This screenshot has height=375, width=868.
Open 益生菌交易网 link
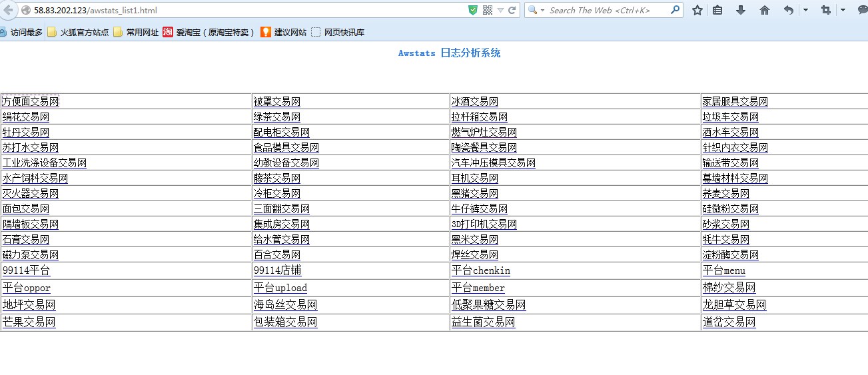[x=484, y=322]
